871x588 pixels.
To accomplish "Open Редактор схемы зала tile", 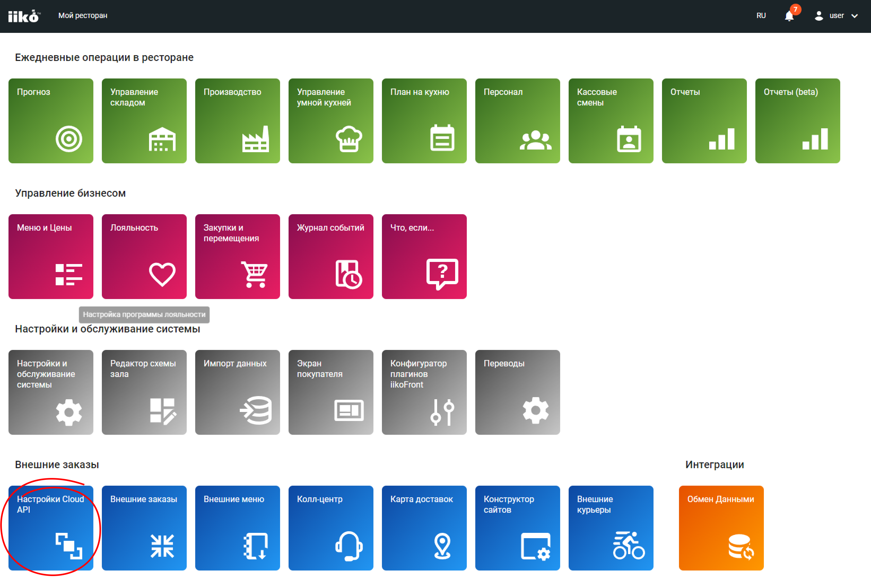I will point(144,392).
